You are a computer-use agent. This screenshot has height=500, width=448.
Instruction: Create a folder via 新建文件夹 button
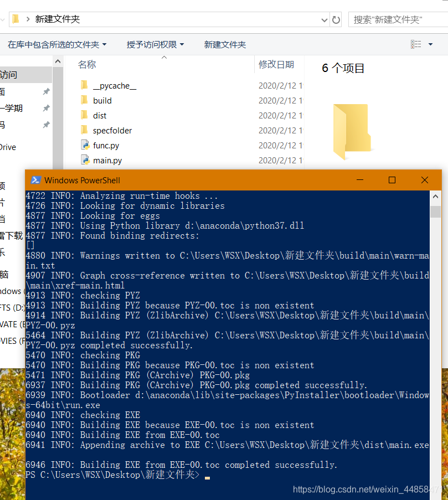[x=225, y=44]
